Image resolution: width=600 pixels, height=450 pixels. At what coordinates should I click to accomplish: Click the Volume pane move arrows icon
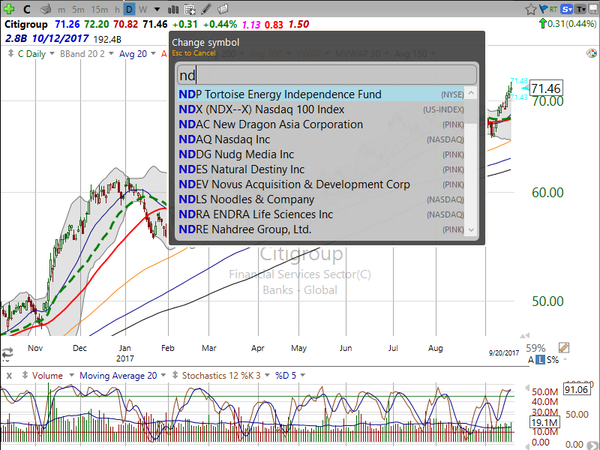coord(25,375)
